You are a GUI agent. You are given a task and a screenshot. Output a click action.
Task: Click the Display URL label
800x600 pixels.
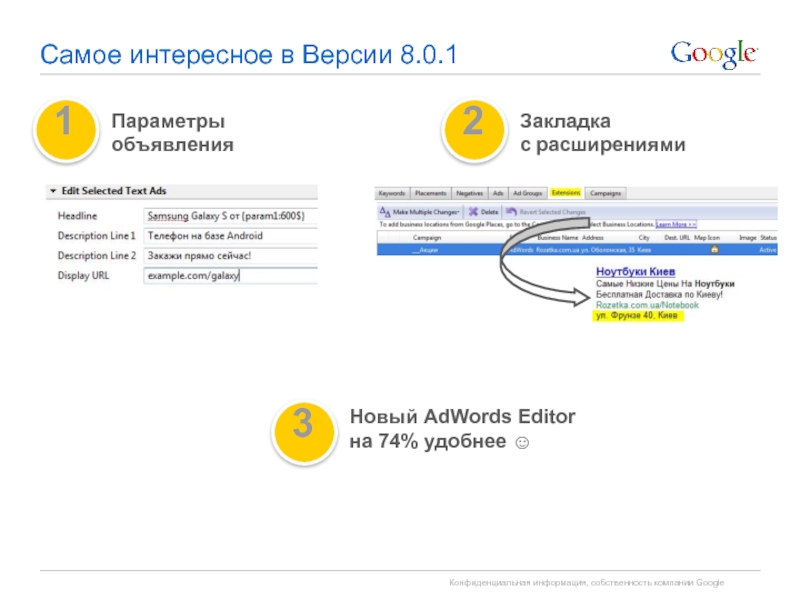pyautogui.click(x=84, y=276)
